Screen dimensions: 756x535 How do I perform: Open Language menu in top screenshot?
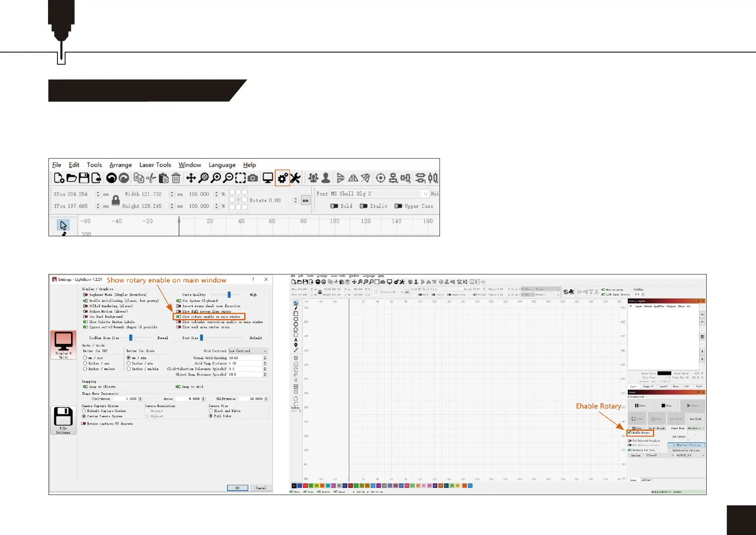tap(222, 165)
